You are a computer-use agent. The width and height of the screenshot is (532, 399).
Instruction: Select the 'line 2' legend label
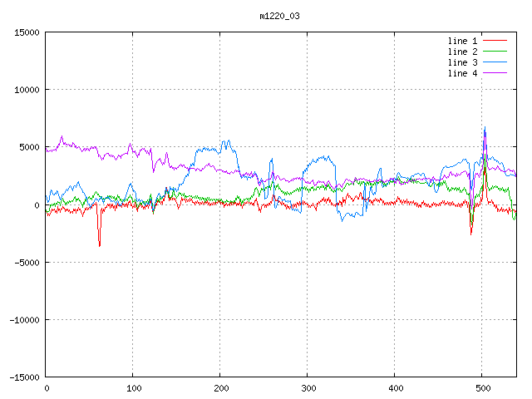coord(462,52)
